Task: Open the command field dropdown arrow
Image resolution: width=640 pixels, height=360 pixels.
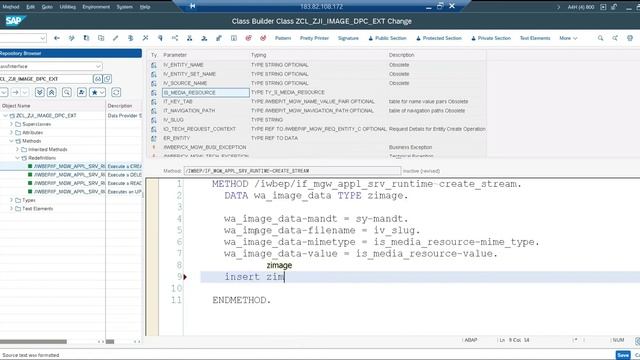Action: coord(42,38)
